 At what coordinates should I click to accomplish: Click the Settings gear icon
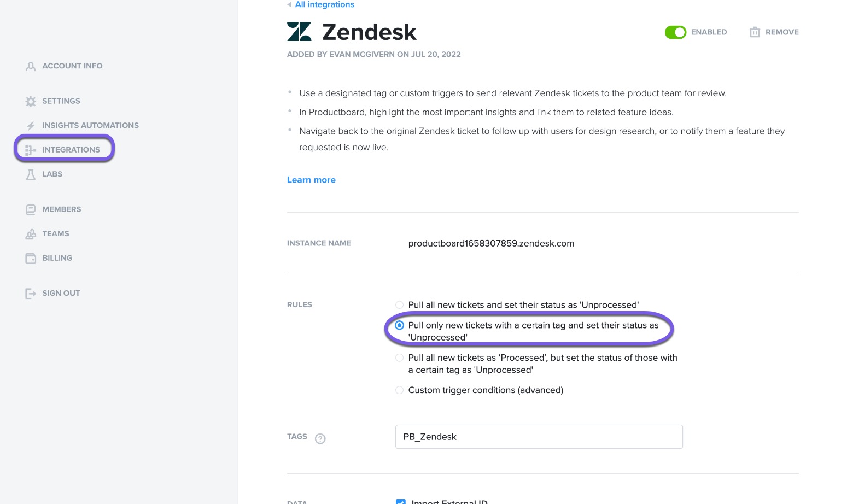[x=31, y=101]
